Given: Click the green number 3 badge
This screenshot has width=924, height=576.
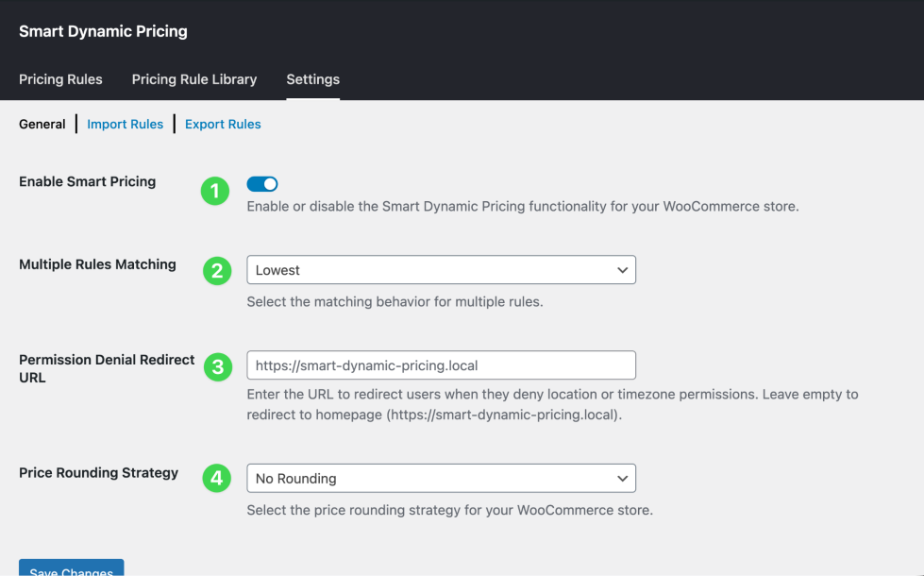Looking at the screenshot, I should click(218, 366).
